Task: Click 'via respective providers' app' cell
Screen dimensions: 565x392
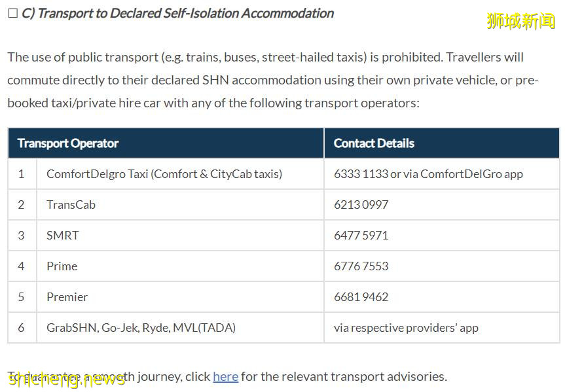Action: coord(406,328)
